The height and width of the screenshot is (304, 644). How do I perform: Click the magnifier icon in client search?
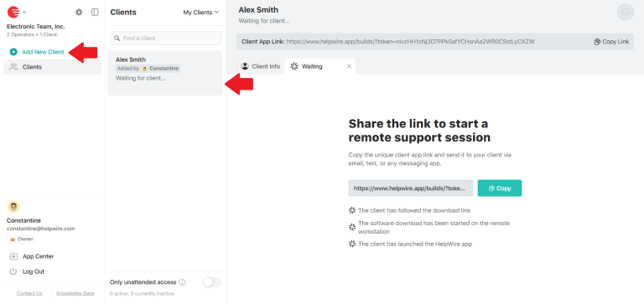coord(117,39)
